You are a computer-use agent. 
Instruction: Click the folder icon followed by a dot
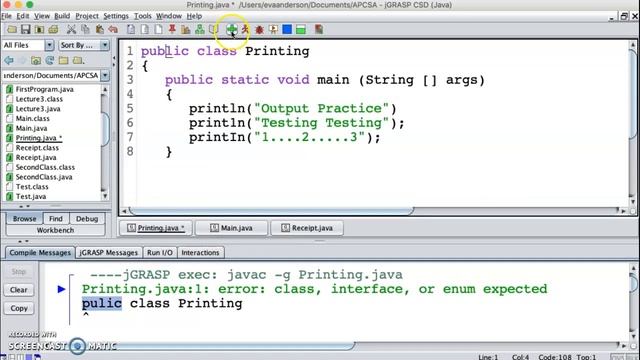click(78, 60)
